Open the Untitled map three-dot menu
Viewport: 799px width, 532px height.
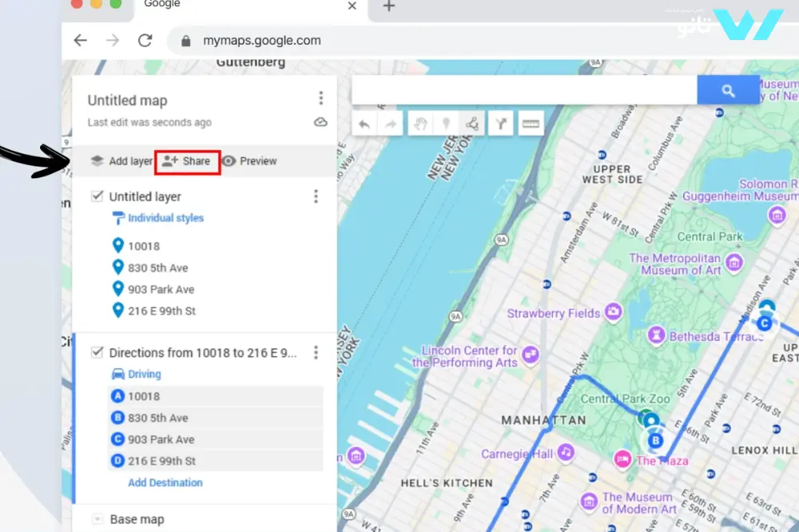point(320,98)
